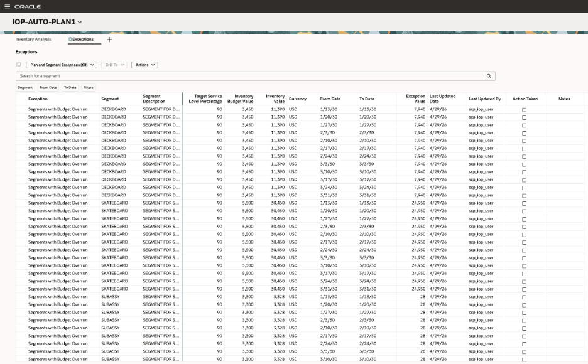Click the Inventory Value column header

pos(275,99)
